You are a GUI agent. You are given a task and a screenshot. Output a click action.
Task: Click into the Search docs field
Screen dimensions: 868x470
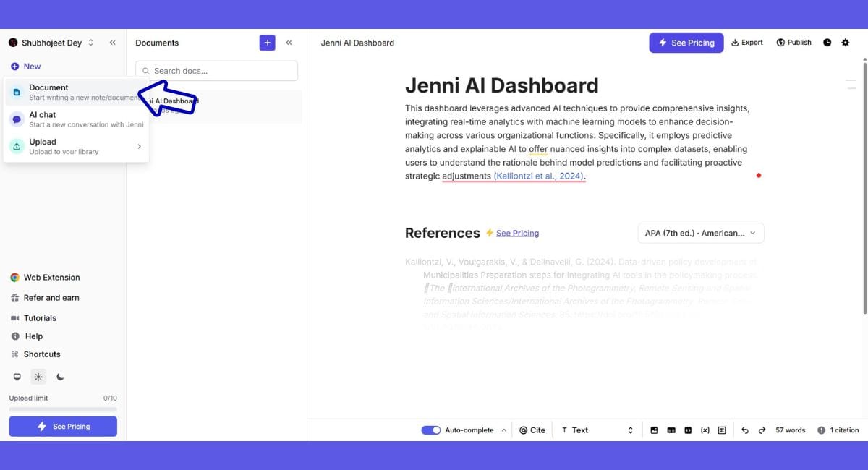tap(216, 71)
